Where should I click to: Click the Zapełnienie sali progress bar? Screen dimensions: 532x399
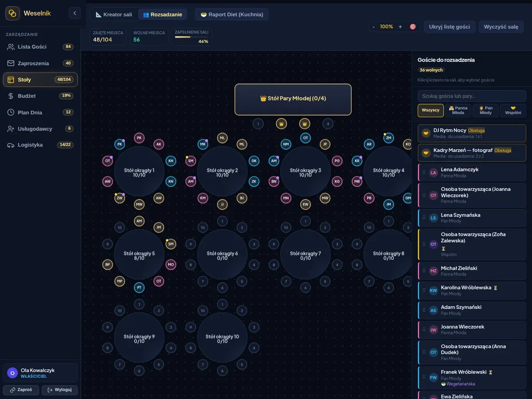[x=192, y=37]
